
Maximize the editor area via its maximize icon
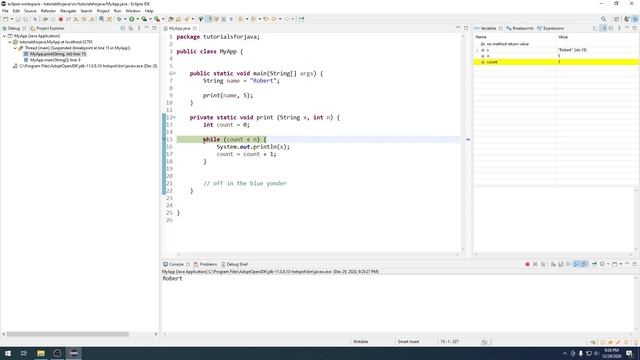point(466,28)
